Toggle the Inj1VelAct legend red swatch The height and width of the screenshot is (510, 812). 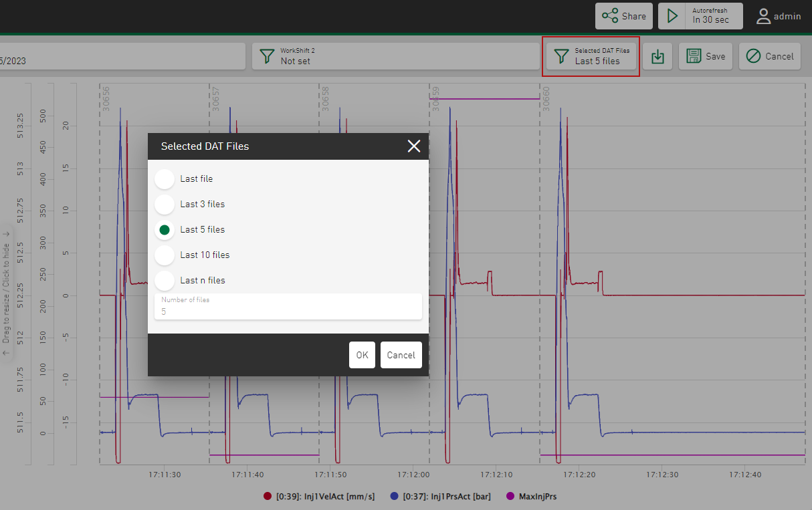[268, 497]
